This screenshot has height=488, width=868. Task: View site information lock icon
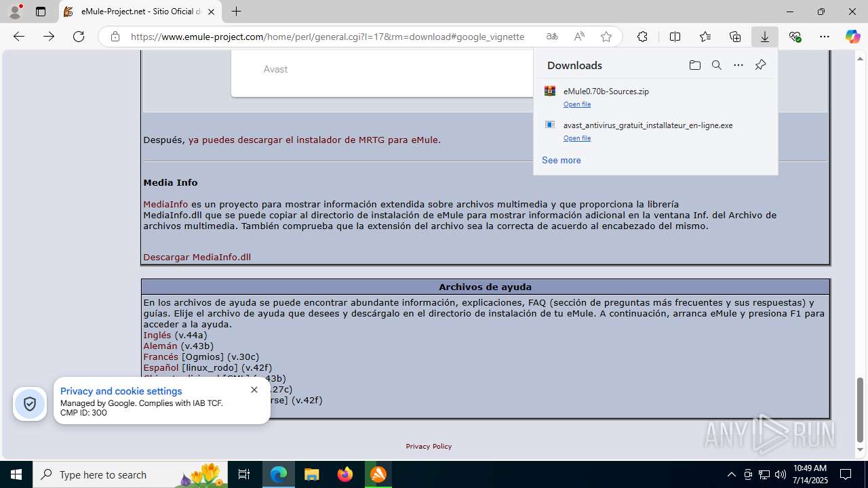tap(115, 37)
